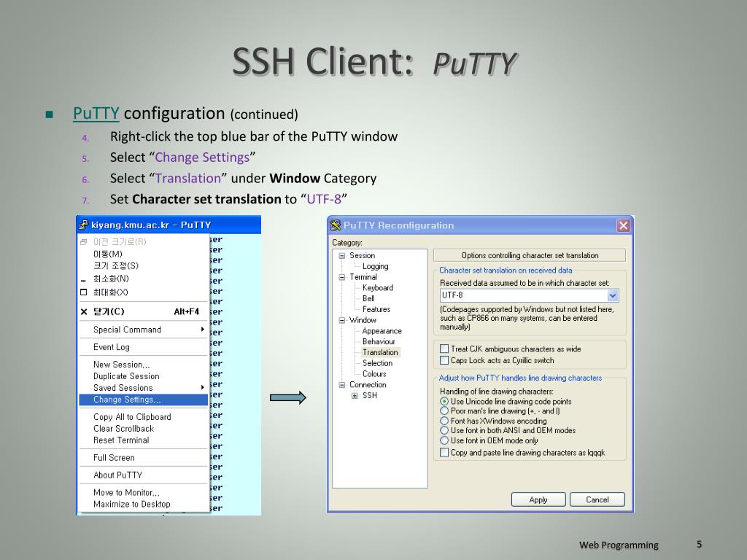The height and width of the screenshot is (560, 747).
Task: Click the kiyang.kmu.ac.kr - PuTTY title bar
Action: click(x=169, y=225)
